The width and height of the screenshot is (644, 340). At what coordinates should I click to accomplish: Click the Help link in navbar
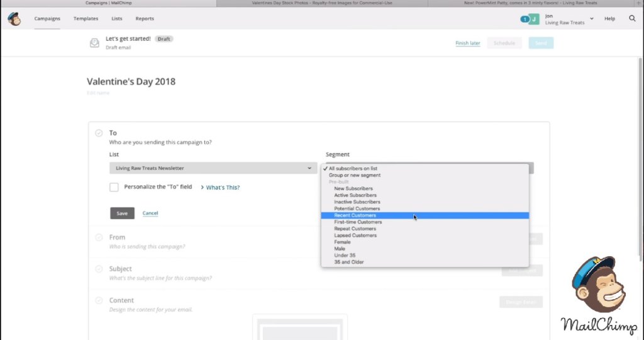click(609, 18)
